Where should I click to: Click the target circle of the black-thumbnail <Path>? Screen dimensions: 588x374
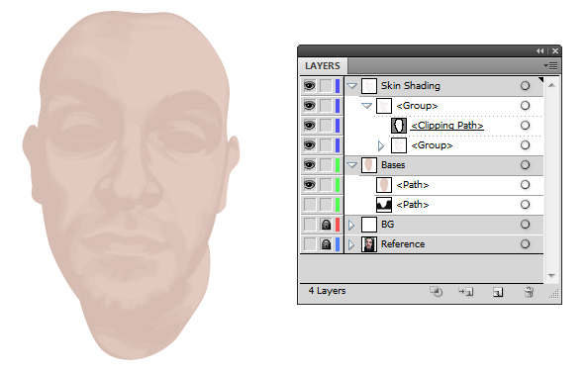[525, 204]
